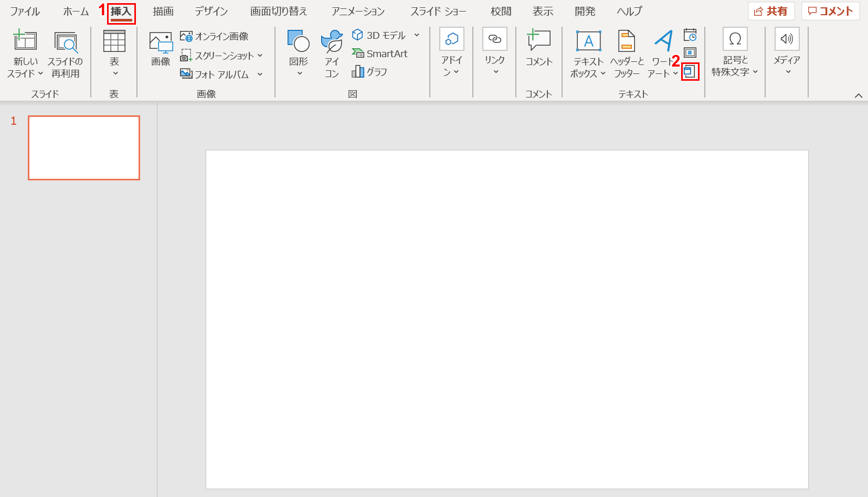Insert a chart using グラフ
The height and width of the screenshot is (497, 868).
370,72
